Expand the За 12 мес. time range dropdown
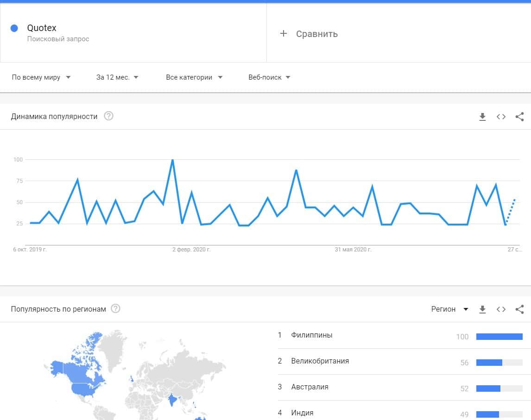 pyautogui.click(x=117, y=77)
